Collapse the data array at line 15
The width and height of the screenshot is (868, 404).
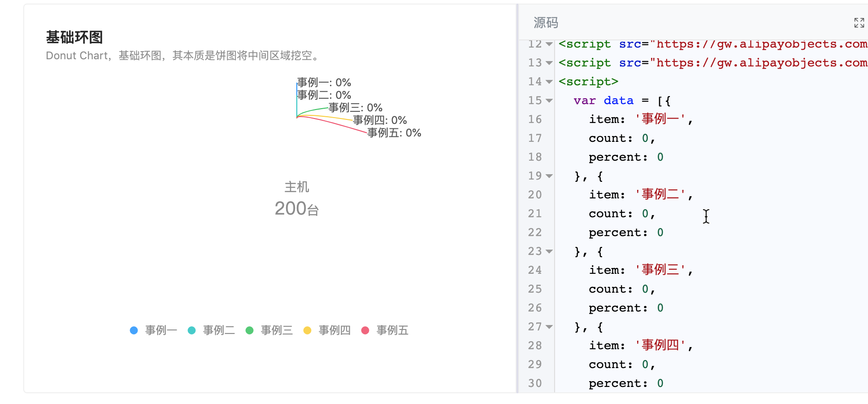(x=550, y=101)
